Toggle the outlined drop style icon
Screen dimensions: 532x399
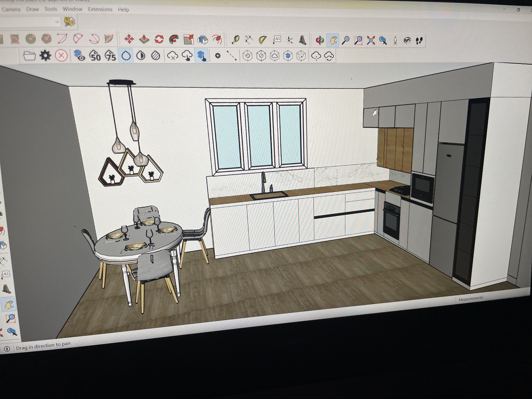(x=126, y=56)
